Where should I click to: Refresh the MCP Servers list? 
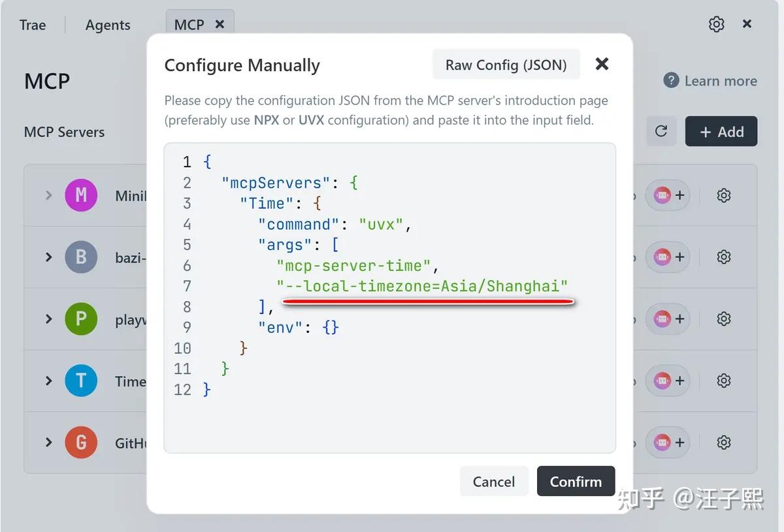(x=661, y=131)
